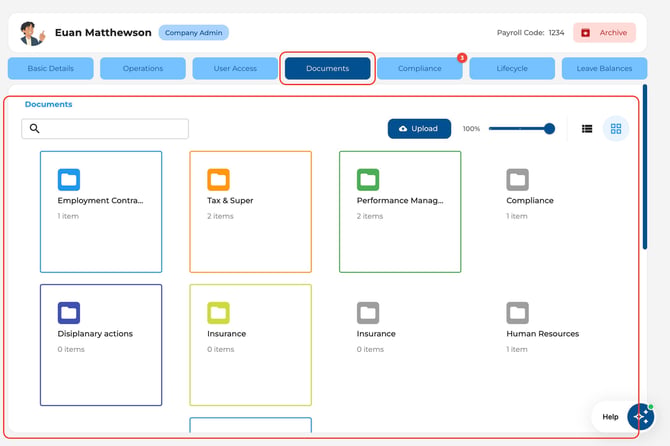Click the Archive button
Image resolution: width=670 pixels, height=446 pixels.
(604, 32)
